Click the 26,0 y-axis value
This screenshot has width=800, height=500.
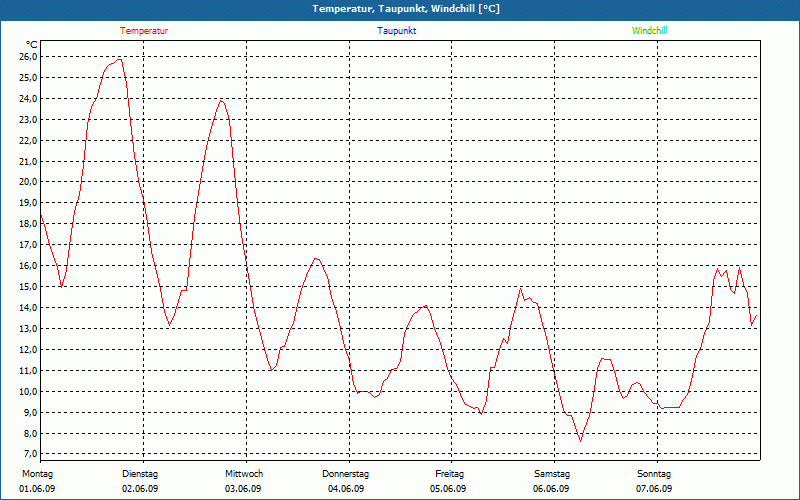coord(29,57)
